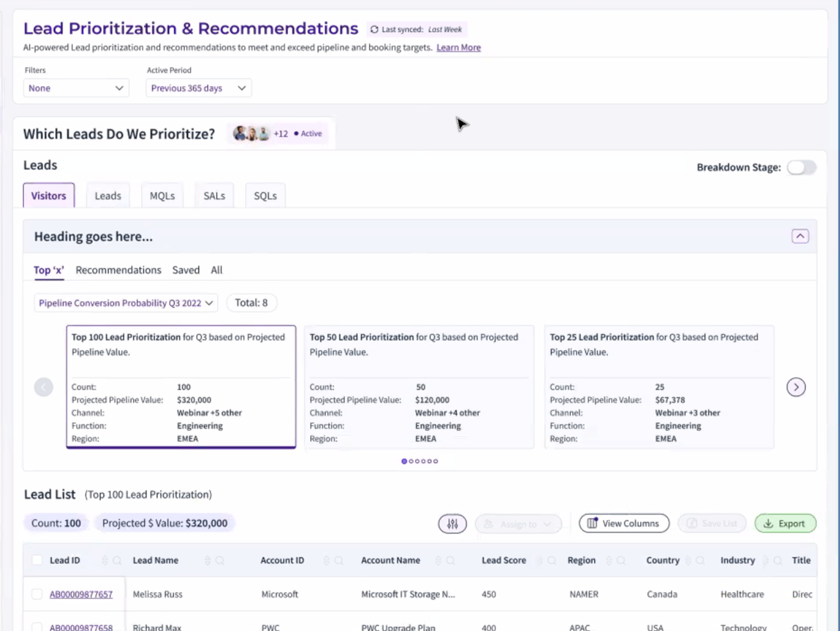Image resolution: width=840 pixels, height=631 pixels.
Task: Select the Top 'x' sub-tab
Action: (49, 270)
